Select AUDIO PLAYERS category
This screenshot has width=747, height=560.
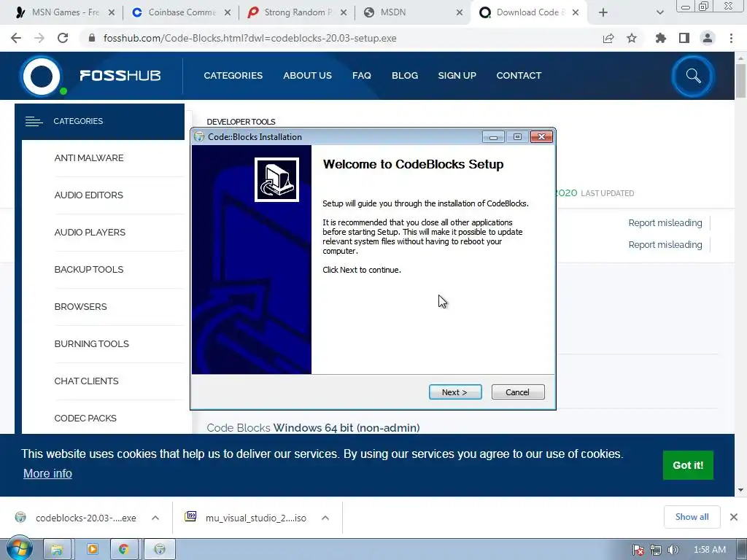(x=90, y=233)
